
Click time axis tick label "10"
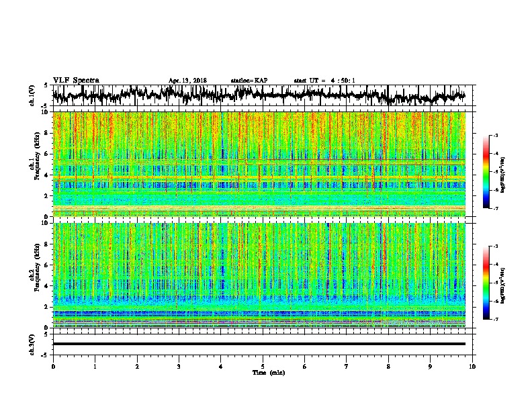tap(472, 367)
